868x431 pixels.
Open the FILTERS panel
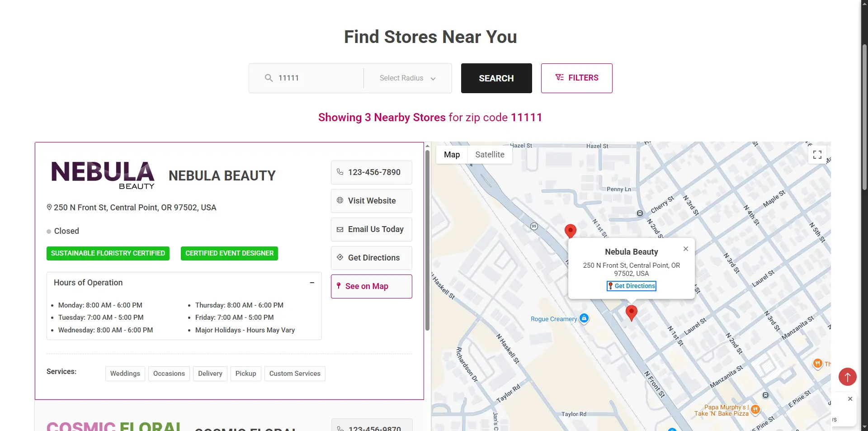pyautogui.click(x=576, y=78)
